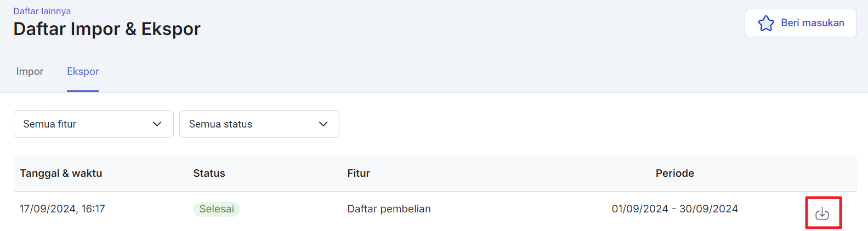This screenshot has width=868, height=231.
Task: Click the Semua status label text
Action: click(x=220, y=124)
